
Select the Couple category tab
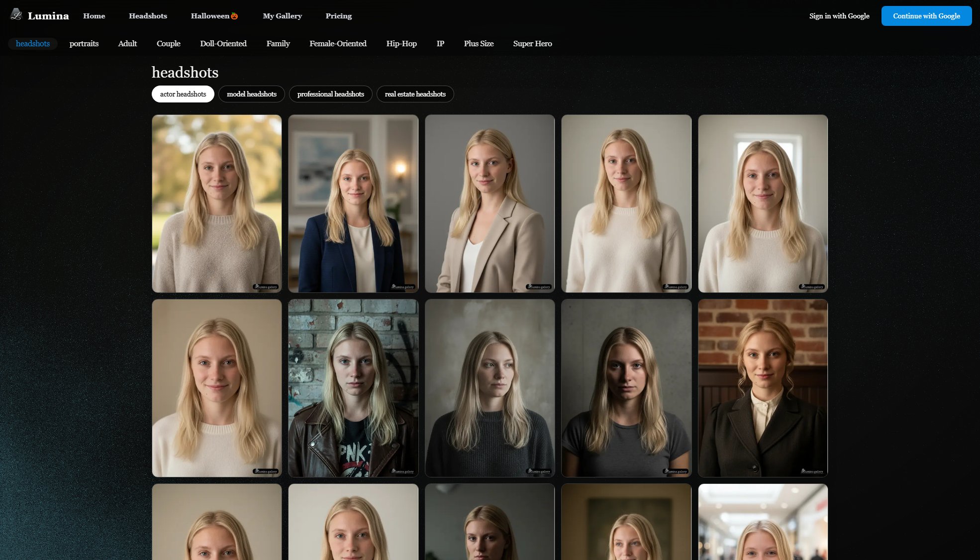[168, 44]
